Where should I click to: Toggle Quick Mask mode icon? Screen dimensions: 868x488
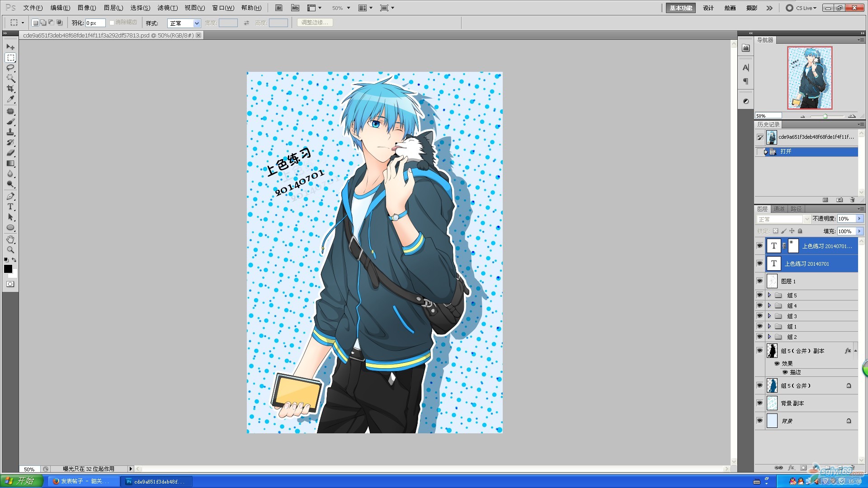tap(10, 284)
